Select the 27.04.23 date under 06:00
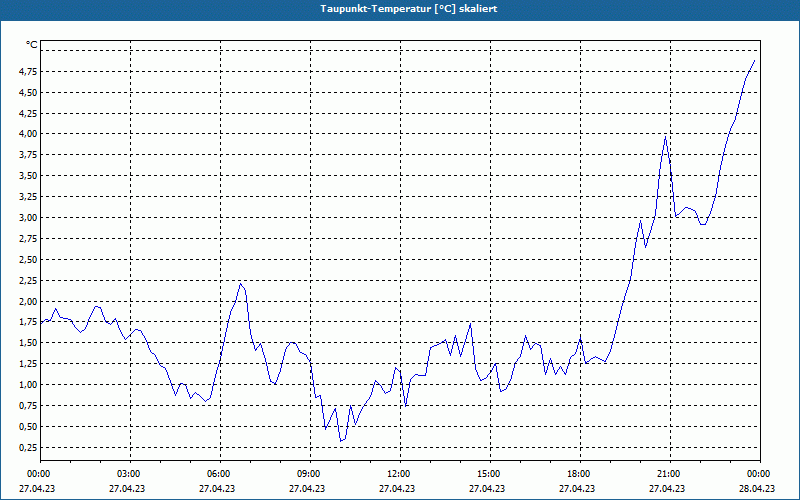800x500 pixels. point(217,488)
